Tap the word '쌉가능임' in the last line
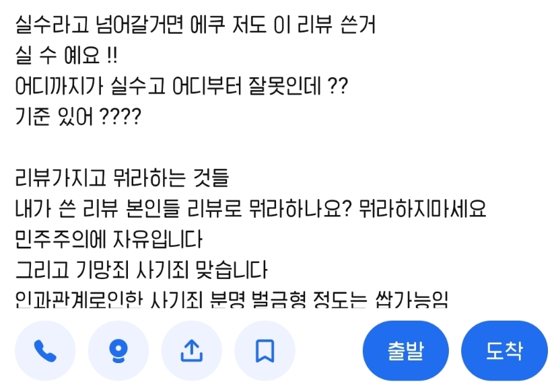The height and width of the screenshot is (392, 552). [x=411, y=299]
